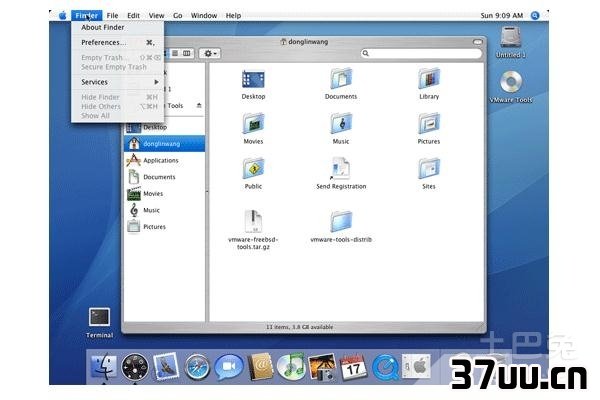Click Empty Trash in the Finder menu
600x400 pixels.
pyautogui.click(x=117, y=57)
